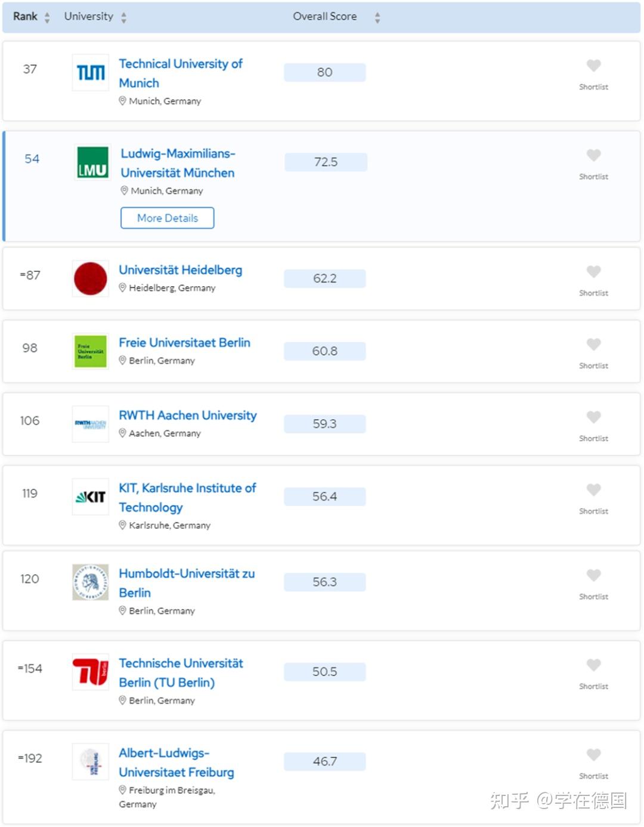Click the Humboldt-Universität seal logo
This screenshot has width=644, height=827.
(91, 582)
